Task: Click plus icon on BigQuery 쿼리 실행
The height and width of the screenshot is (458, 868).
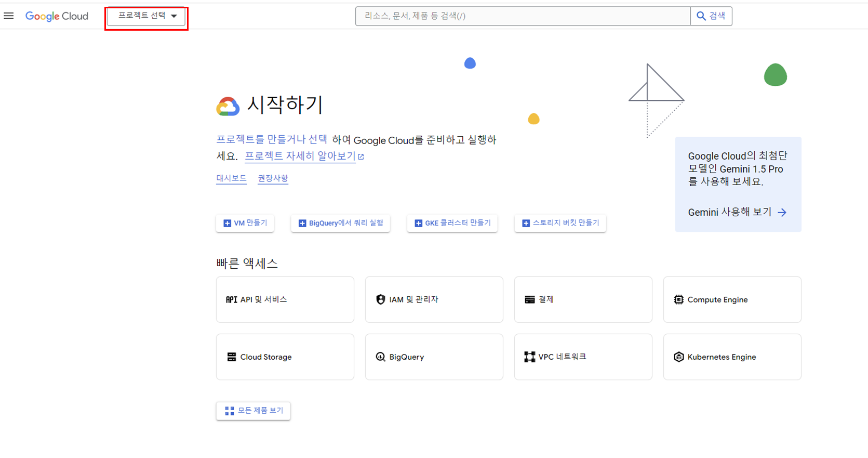Action: 302,223
